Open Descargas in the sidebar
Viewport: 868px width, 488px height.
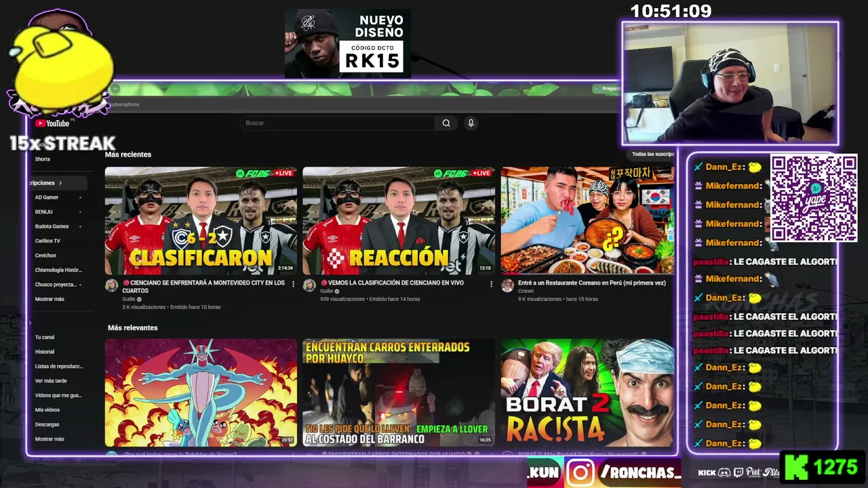coord(47,424)
